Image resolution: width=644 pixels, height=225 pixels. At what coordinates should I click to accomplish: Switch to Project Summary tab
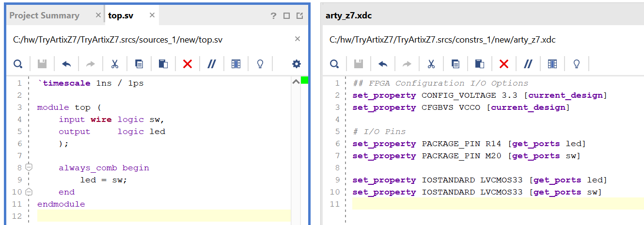click(x=44, y=15)
